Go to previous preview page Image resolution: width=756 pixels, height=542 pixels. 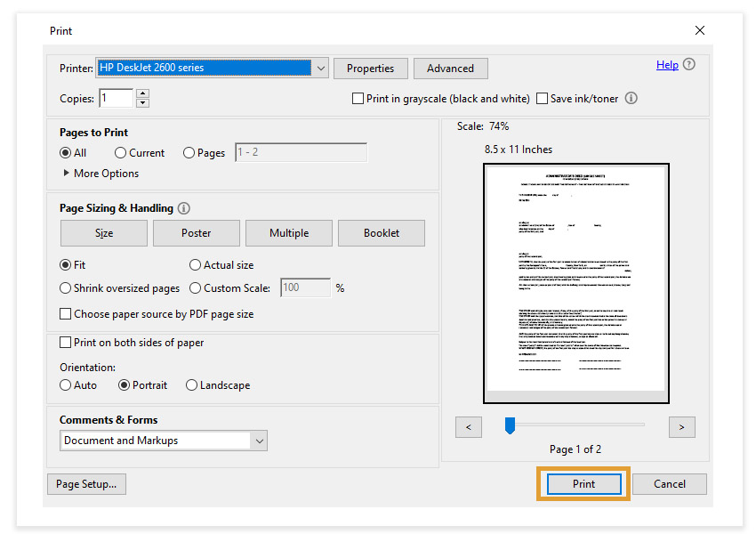pos(469,427)
